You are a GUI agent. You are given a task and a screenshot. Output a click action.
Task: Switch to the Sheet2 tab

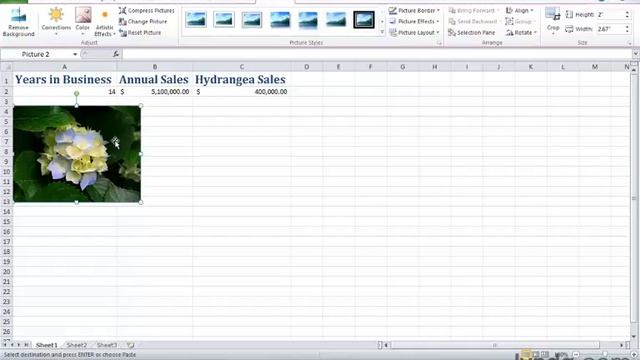pyautogui.click(x=77, y=345)
